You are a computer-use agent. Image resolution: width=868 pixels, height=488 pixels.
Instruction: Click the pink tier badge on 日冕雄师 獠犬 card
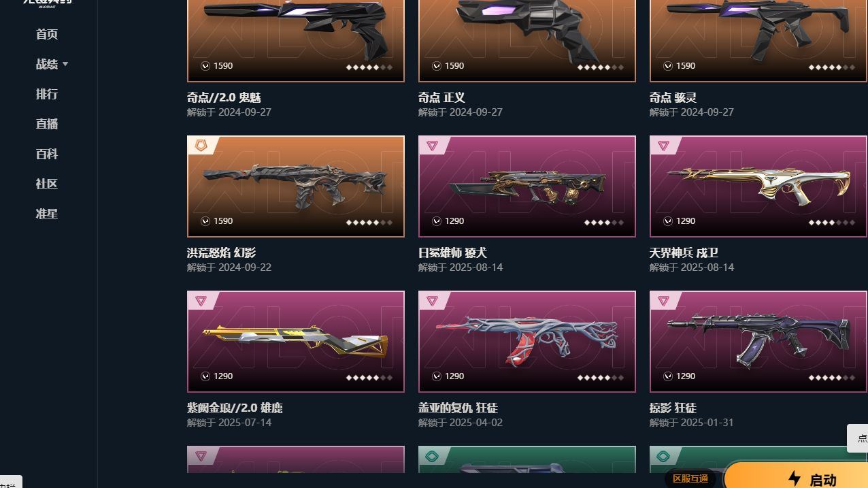pyautogui.click(x=432, y=145)
